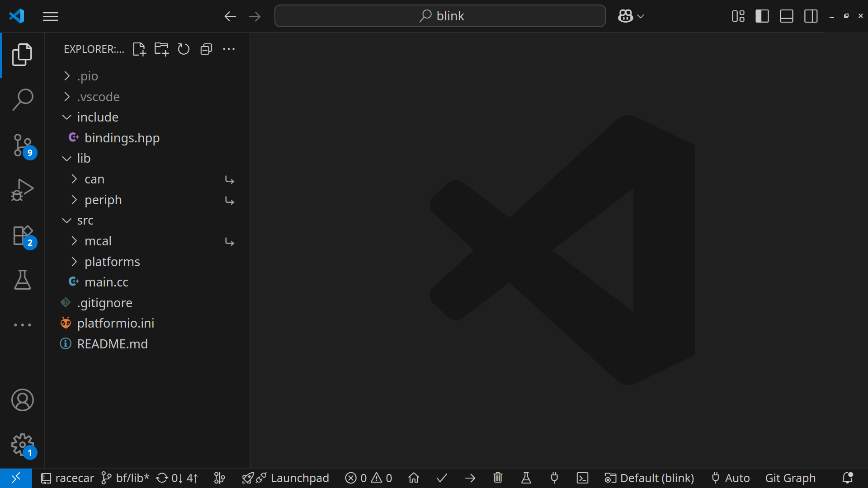Toggle the bottom panel visibility
Image resolution: width=868 pixels, height=488 pixels.
point(787,16)
